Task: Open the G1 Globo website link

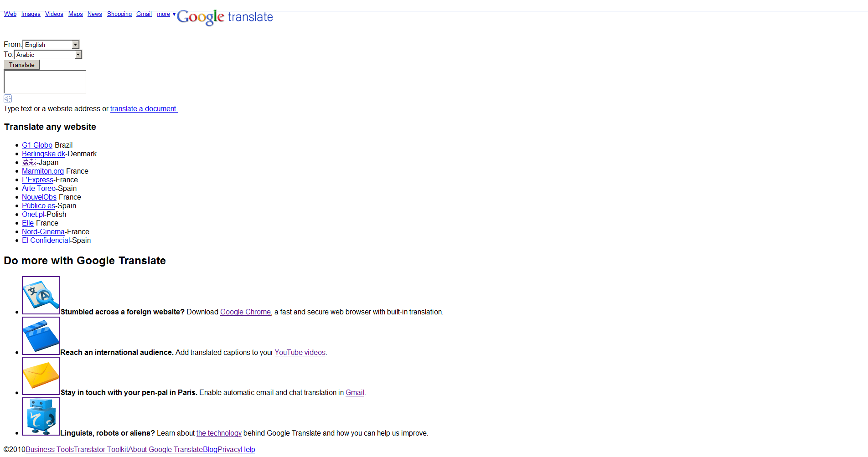Action: [x=37, y=145]
